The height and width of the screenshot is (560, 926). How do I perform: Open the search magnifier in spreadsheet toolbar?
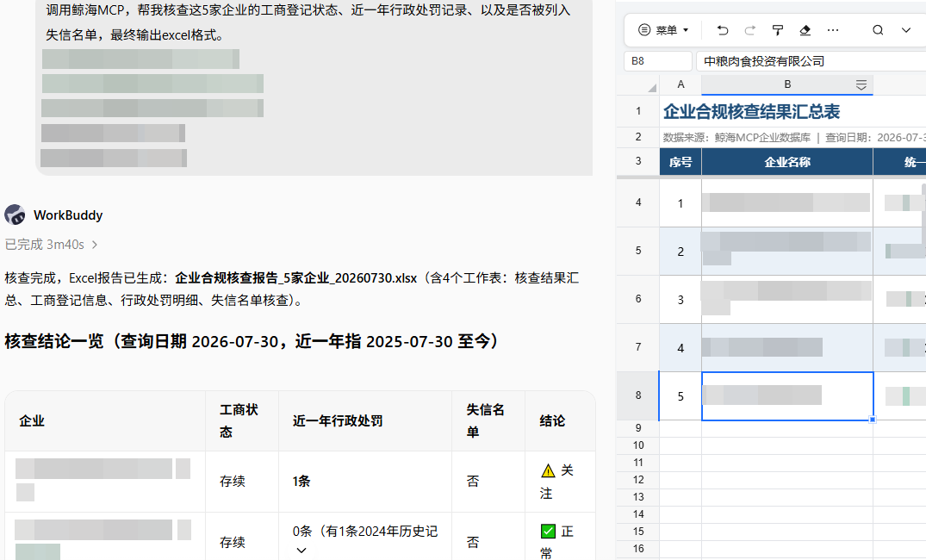click(878, 30)
